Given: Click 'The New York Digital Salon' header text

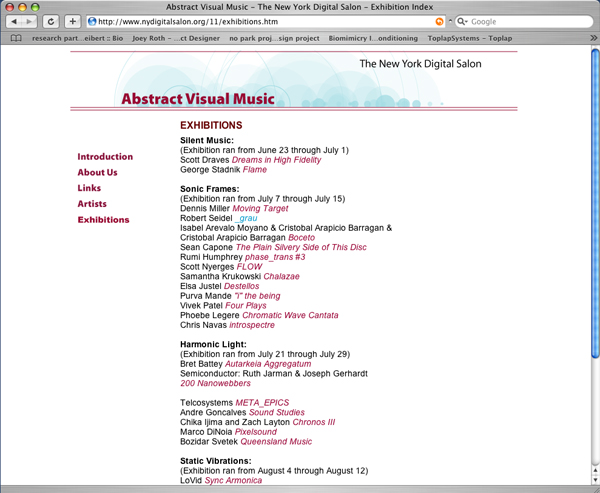Looking at the screenshot, I should [420, 64].
